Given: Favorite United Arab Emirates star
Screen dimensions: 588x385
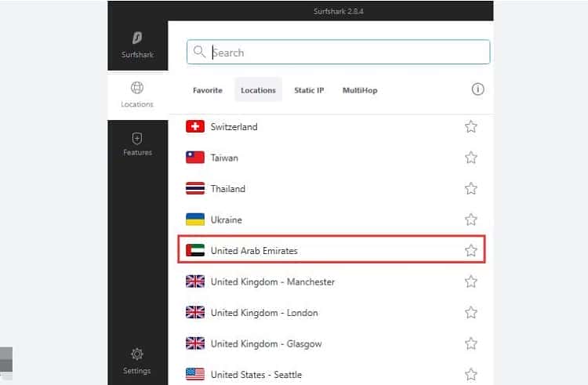Looking at the screenshot, I should pos(471,250).
